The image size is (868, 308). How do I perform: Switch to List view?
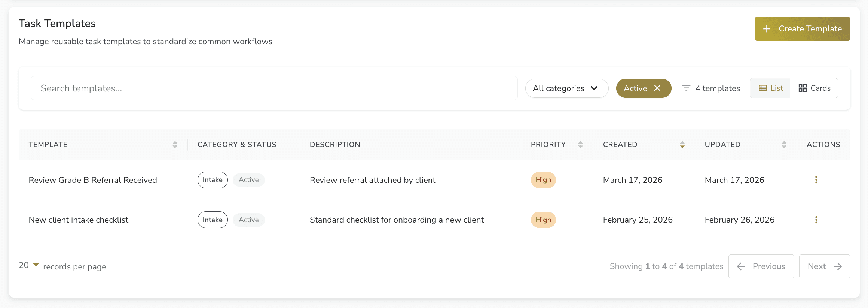click(770, 88)
